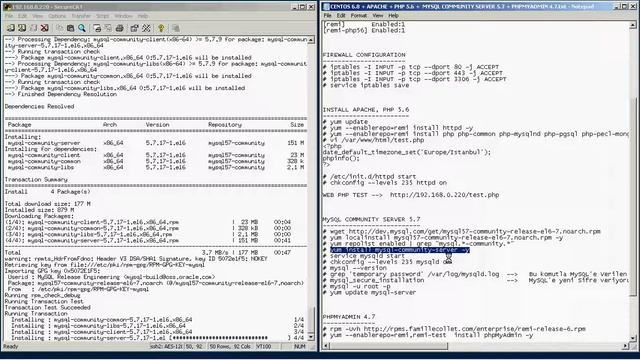This screenshot has width=640, height=360.
Task: Click 'yum update mysql-server' line in Notepad
Action: [373, 293]
